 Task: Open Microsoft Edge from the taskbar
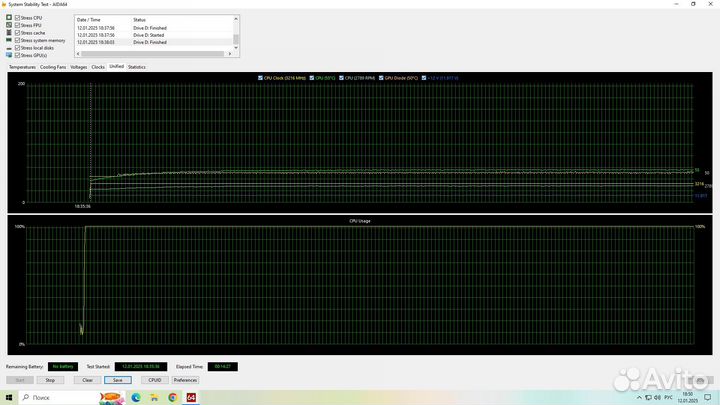(135, 397)
